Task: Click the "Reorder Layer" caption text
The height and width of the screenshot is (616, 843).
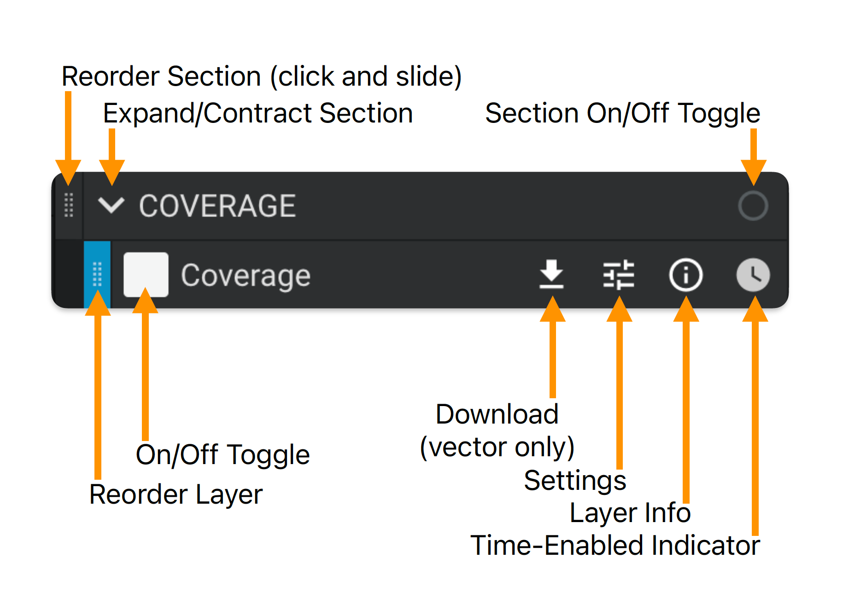Action: (176, 495)
